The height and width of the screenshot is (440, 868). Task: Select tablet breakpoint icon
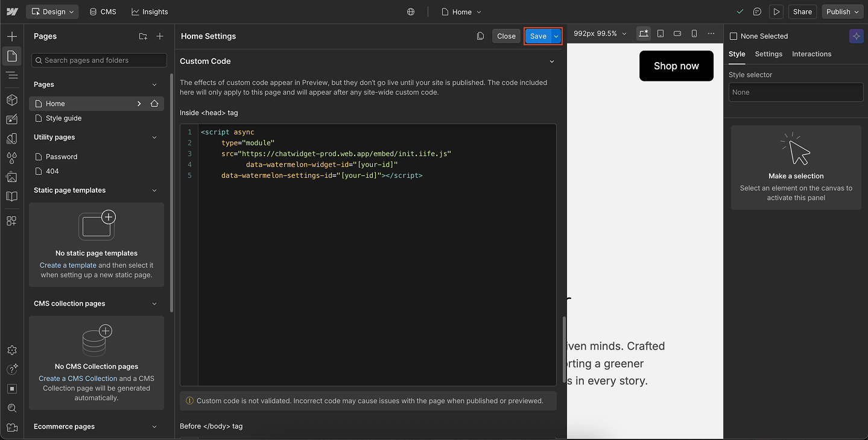[661, 34]
